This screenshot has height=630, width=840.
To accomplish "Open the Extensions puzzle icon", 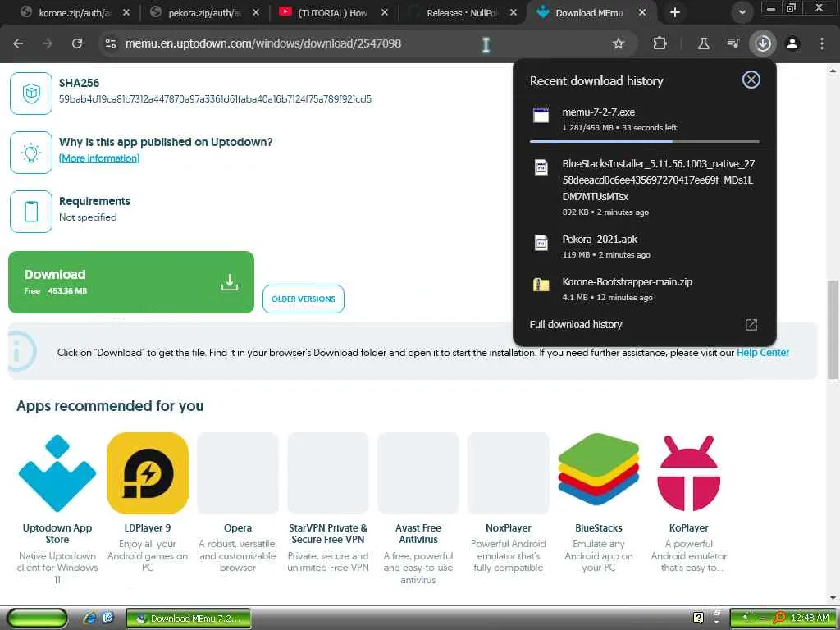I will (660, 44).
